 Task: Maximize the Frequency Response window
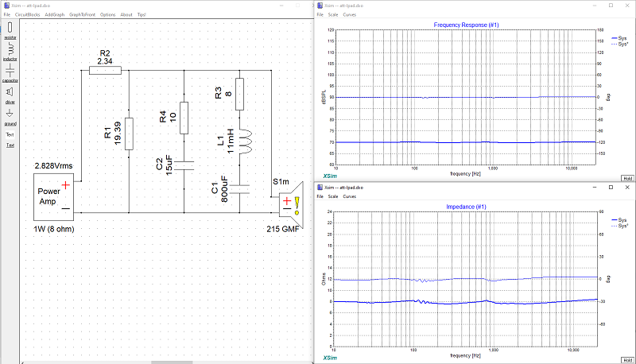pyautogui.click(x=611, y=6)
